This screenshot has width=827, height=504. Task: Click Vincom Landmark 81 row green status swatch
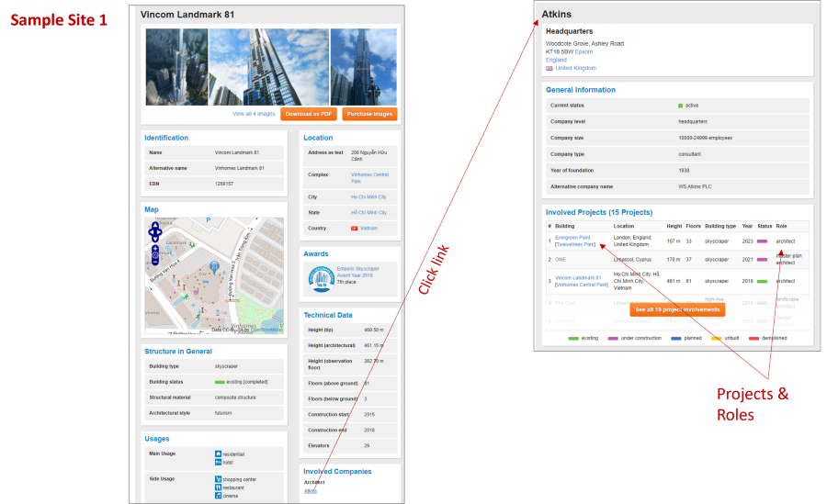tap(762, 282)
